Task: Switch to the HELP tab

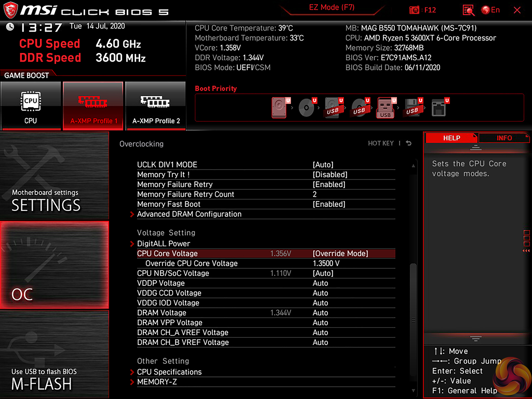Action: point(451,138)
